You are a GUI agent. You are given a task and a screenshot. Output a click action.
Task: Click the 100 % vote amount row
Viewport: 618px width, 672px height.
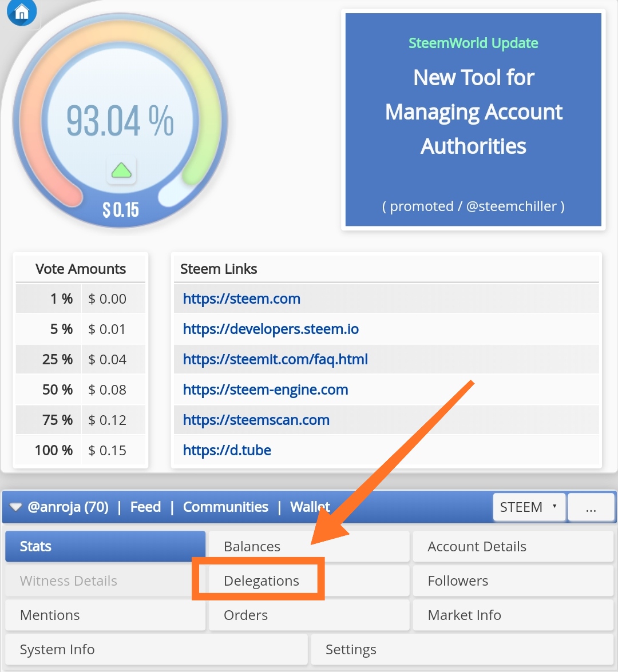(x=81, y=451)
